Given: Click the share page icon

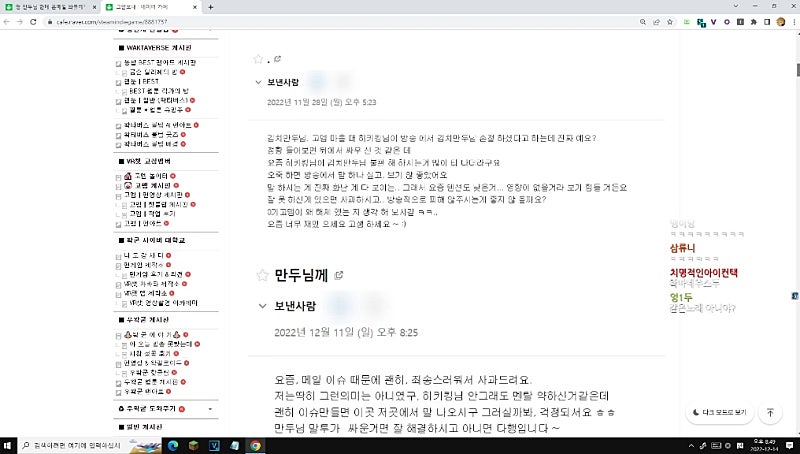Looking at the screenshot, I should pyautogui.click(x=657, y=22).
